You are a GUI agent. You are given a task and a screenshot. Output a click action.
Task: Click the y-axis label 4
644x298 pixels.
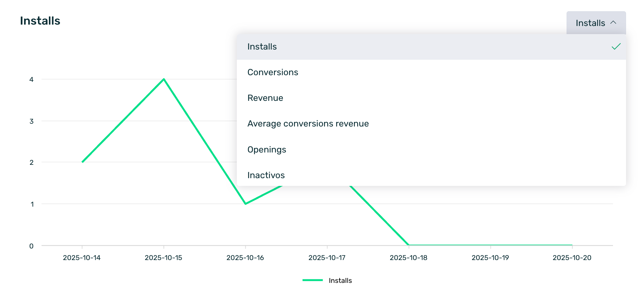pyautogui.click(x=32, y=79)
